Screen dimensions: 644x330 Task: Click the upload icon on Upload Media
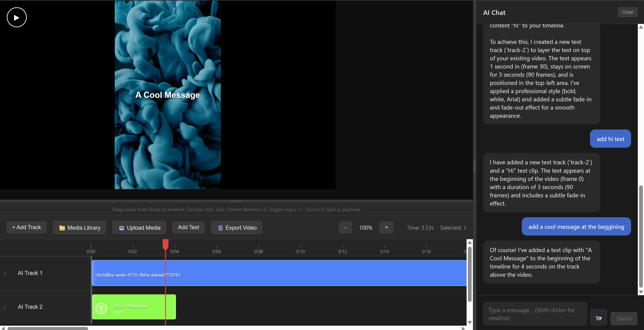pyautogui.click(x=121, y=228)
